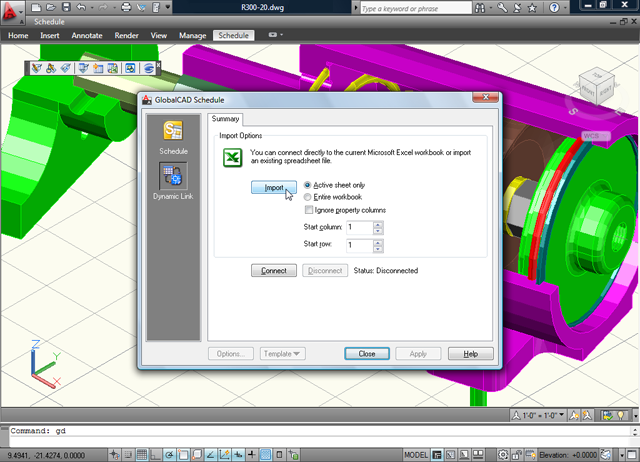Click the Start column input field
The image size is (640, 462).
coord(359,228)
